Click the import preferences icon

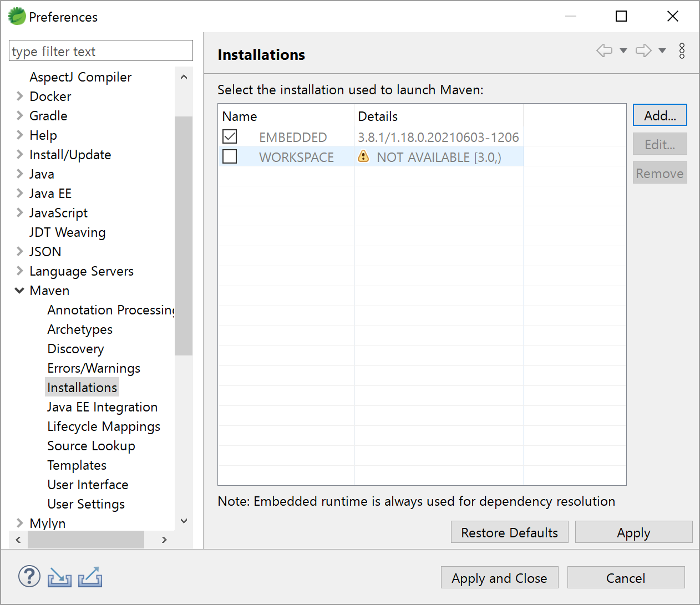click(x=59, y=577)
